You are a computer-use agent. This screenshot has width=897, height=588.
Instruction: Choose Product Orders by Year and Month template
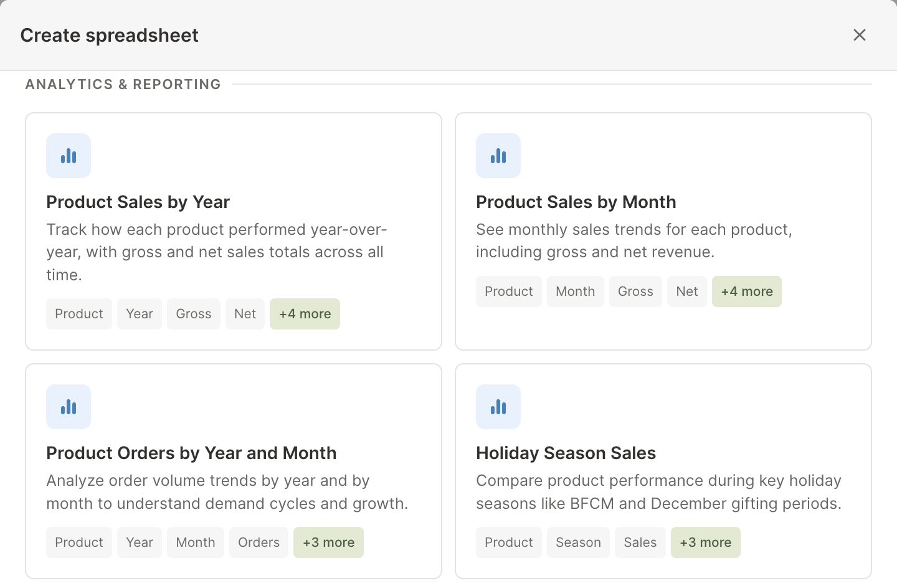(234, 472)
